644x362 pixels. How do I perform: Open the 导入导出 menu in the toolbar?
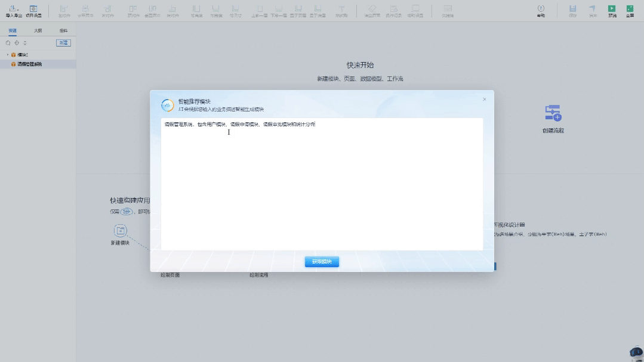14,11
